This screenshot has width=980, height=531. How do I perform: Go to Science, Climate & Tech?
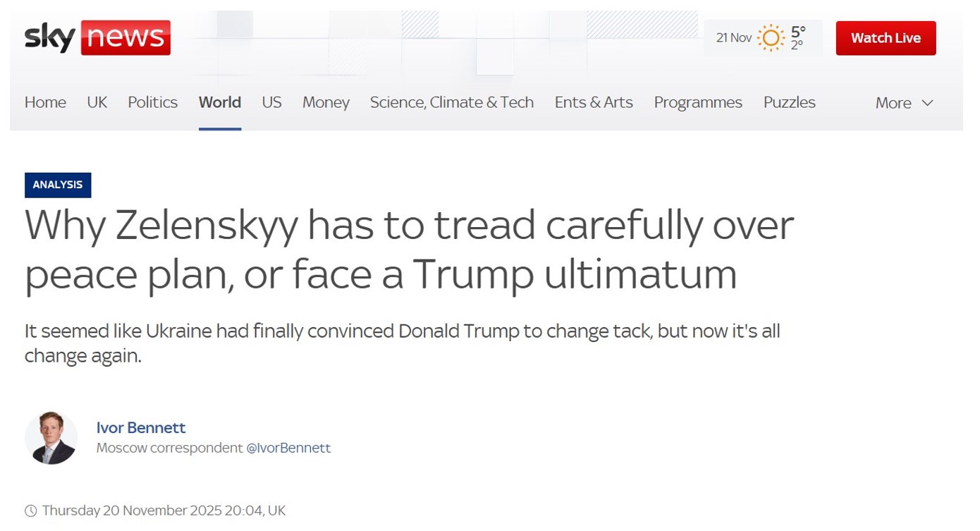pos(451,102)
